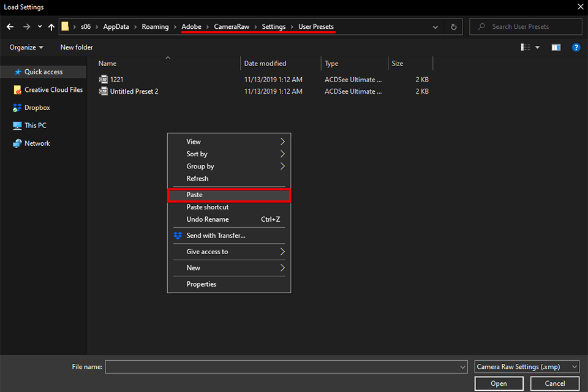588x392 pixels.
Task: Open the View submenu
Action: pyautogui.click(x=229, y=141)
